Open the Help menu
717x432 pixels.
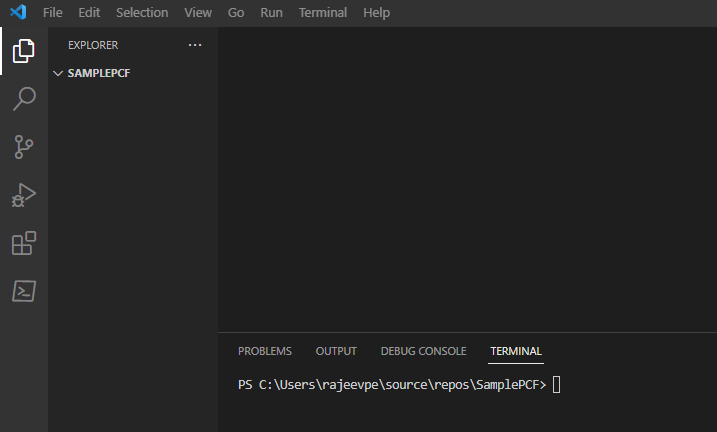click(376, 13)
